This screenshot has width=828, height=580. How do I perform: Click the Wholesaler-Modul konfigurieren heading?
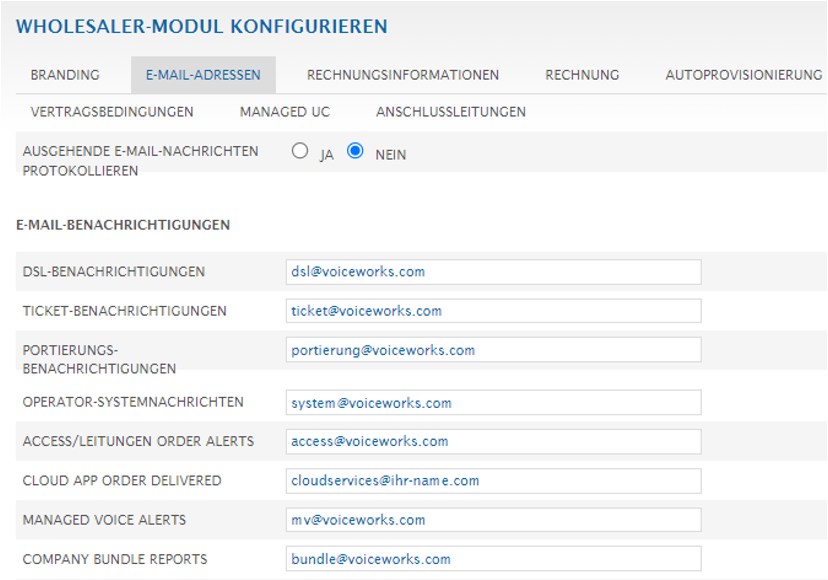pyautogui.click(x=201, y=27)
